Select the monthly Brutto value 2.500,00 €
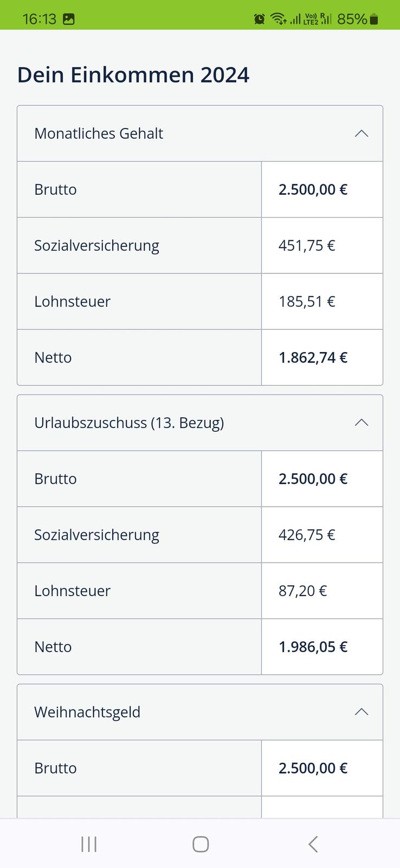400x868 pixels. [313, 189]
